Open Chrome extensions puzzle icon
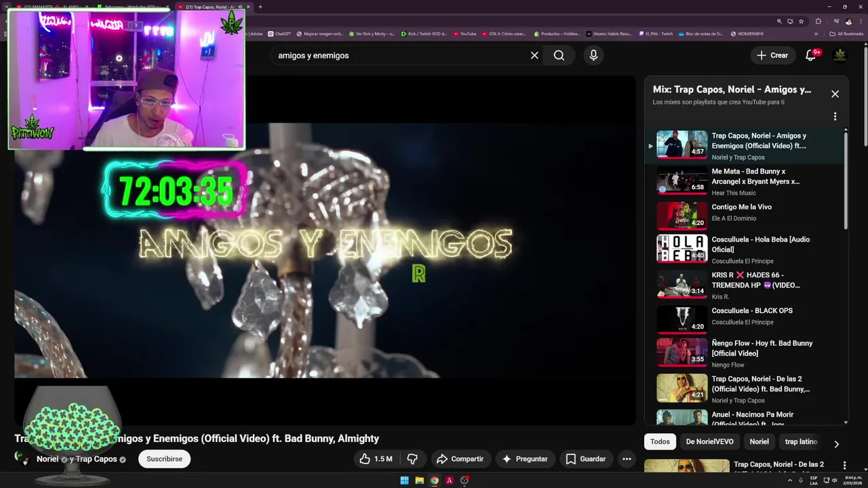868x488 pixels. [818, 21]
